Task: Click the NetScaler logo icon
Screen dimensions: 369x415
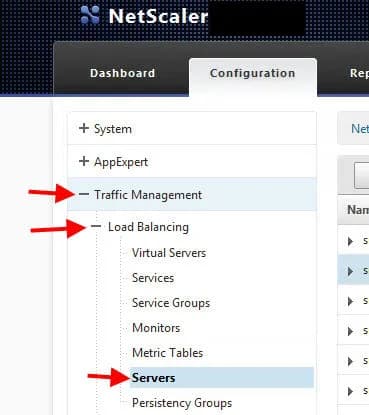Action: (x=90, y=15)
